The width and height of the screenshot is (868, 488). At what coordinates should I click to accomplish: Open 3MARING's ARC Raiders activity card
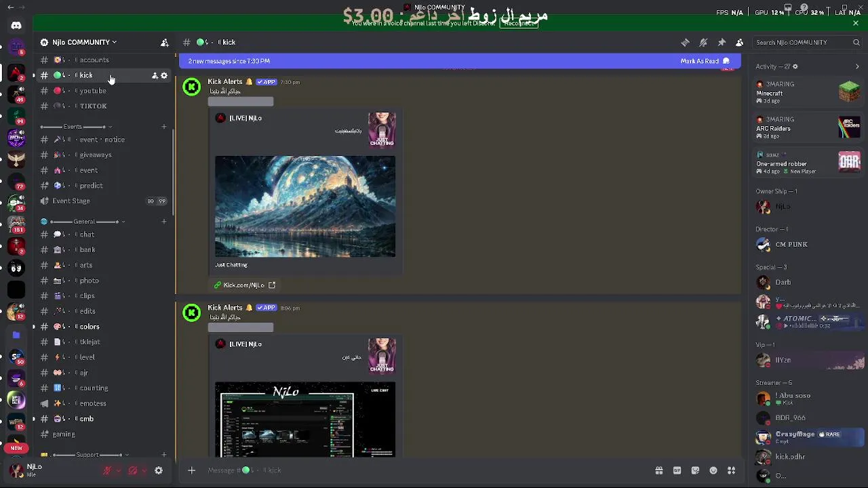pos(808,127)
